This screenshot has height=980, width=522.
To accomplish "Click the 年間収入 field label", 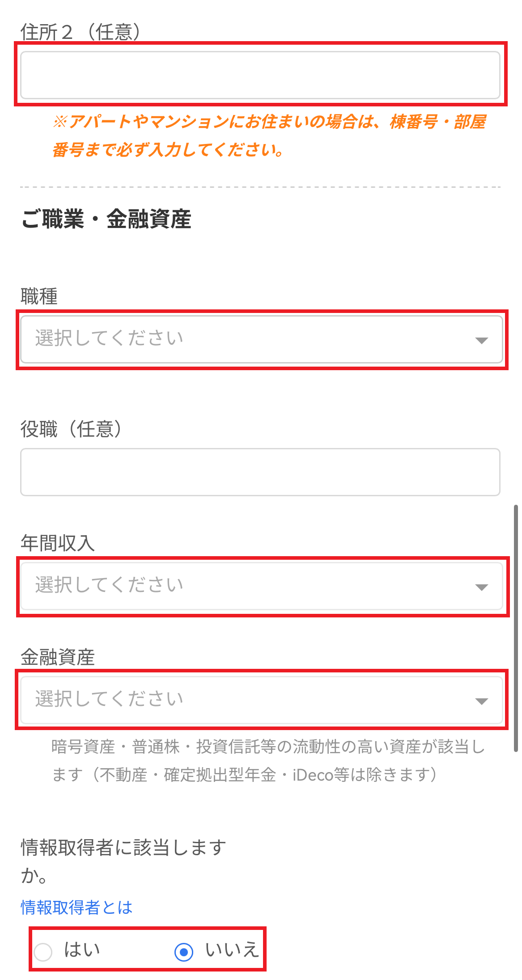I will [58, 543].
